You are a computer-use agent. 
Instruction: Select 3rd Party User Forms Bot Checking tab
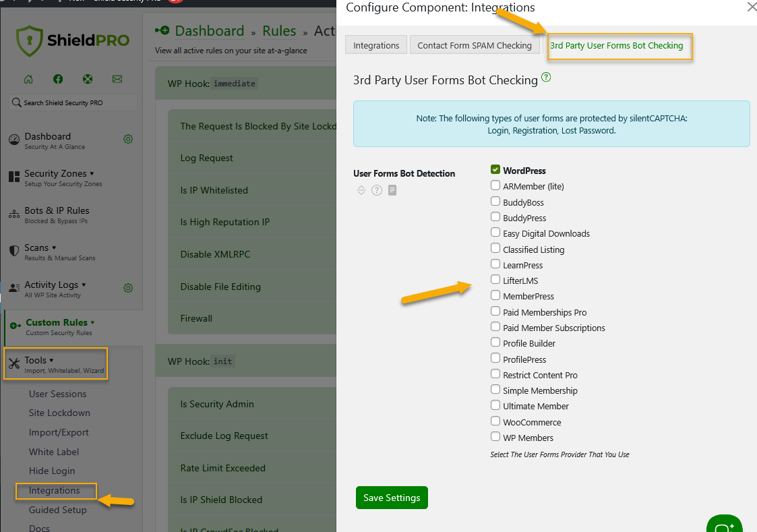pyautogui.click(x=617, y=45)
